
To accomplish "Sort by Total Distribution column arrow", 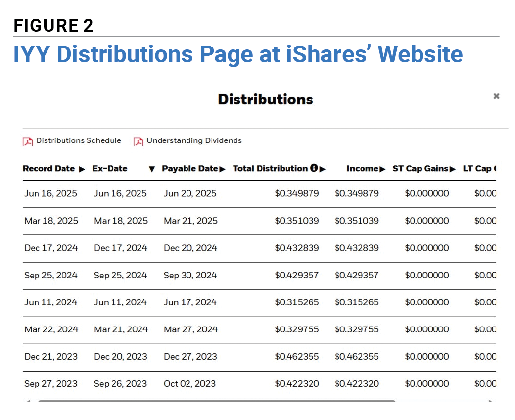I will [x=322, y=169].
